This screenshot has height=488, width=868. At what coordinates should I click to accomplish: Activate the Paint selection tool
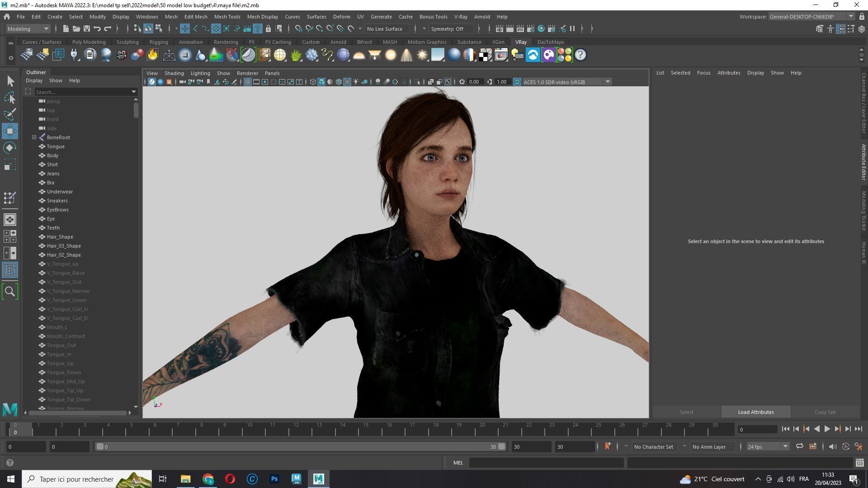[10, 114]
